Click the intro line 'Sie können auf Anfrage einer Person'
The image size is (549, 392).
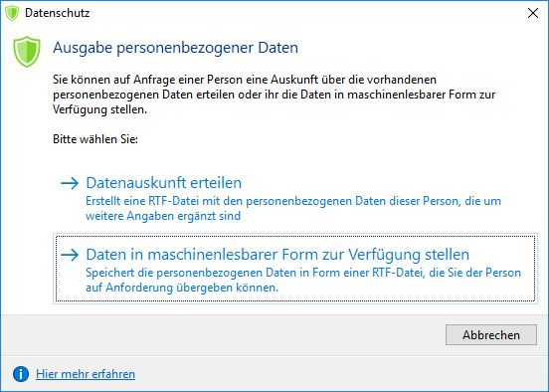tap(245, 80)
